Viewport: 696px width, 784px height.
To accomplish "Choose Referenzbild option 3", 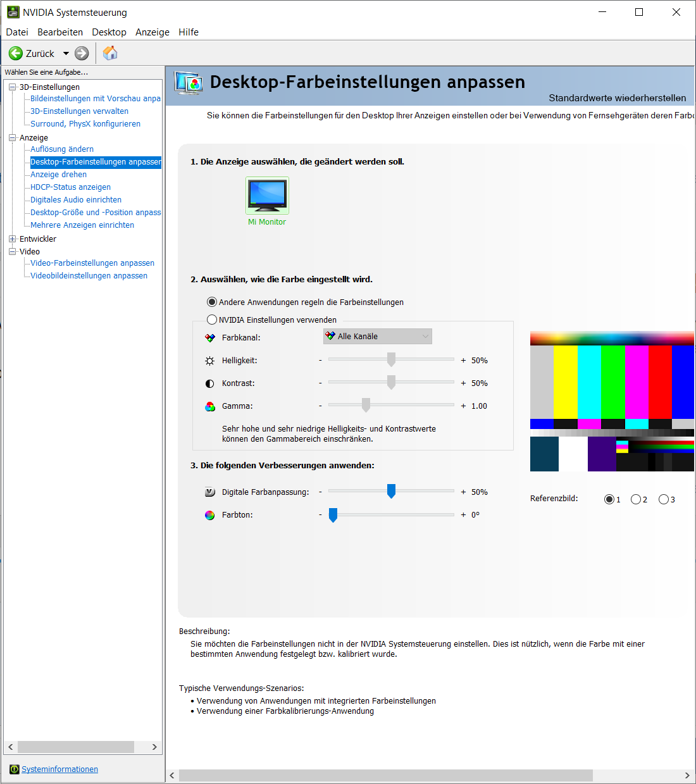I will coord(664,499).
